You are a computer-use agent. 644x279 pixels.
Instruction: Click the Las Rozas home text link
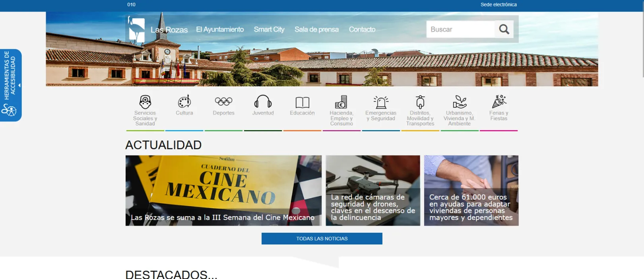[x=169, y=30]
